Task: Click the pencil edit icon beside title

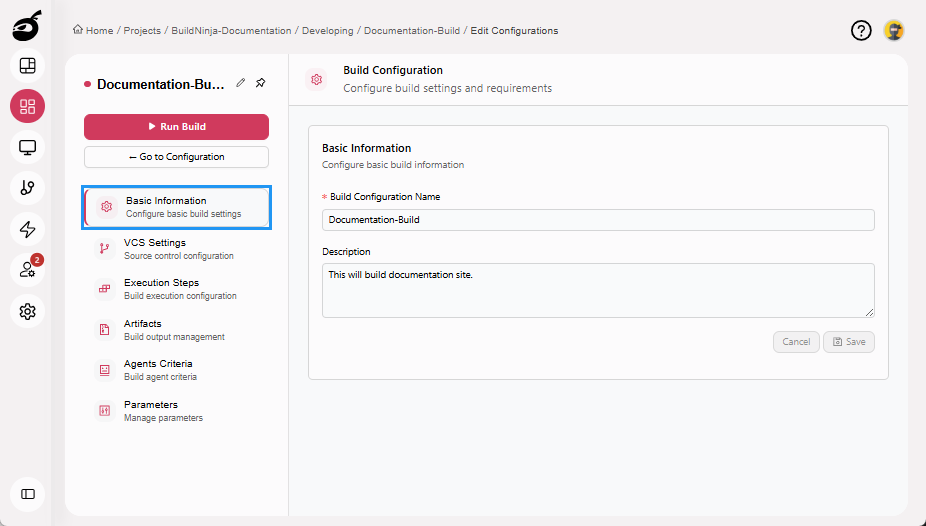Action: [241, 83]
